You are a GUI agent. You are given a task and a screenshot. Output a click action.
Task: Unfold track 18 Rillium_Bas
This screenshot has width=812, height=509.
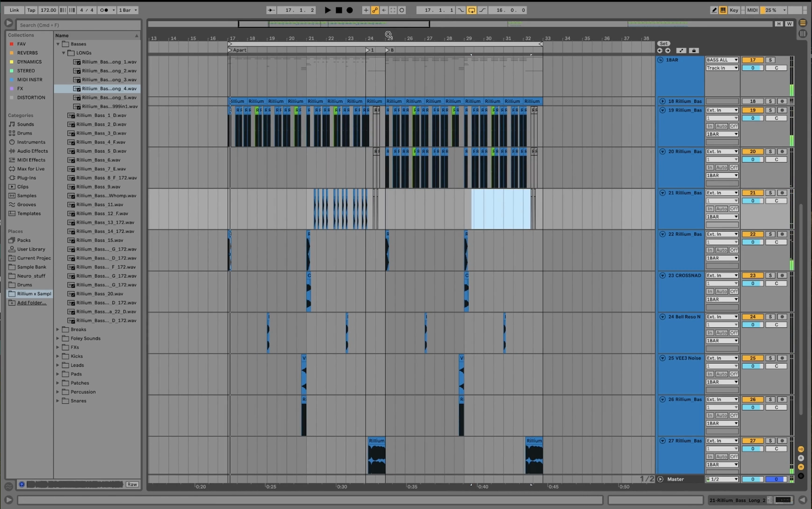coord(662,101)
